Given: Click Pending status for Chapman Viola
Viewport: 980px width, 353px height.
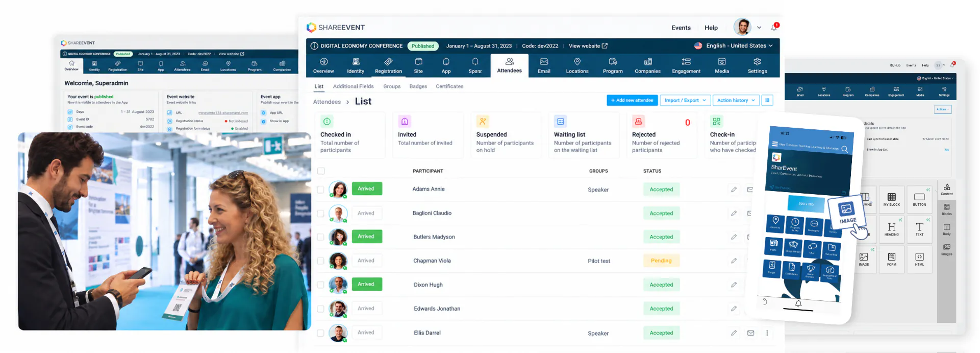Looking at the screenshot, I should coord(661,261).
